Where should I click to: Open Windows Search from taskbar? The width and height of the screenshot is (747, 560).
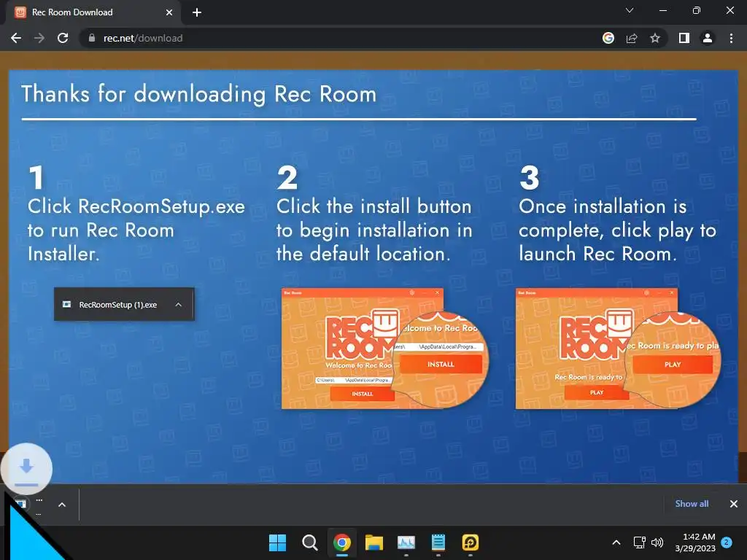[309, 542]
